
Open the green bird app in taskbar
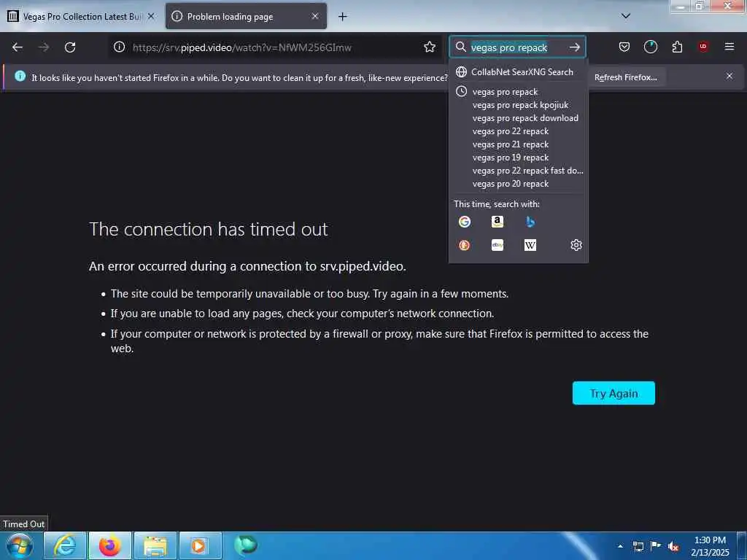(246, 545)
